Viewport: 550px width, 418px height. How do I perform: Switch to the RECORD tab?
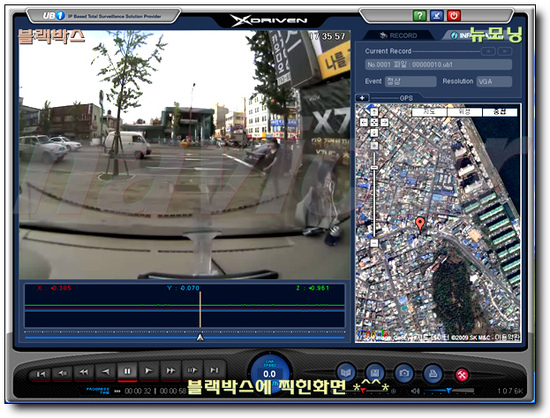tap(398, 35)
